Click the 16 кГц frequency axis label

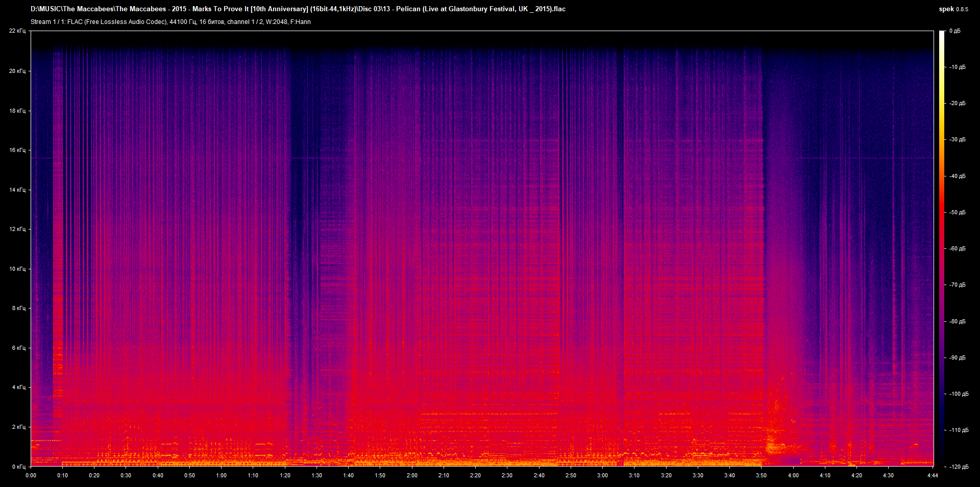pyautogui.click(x=17, y=150)
